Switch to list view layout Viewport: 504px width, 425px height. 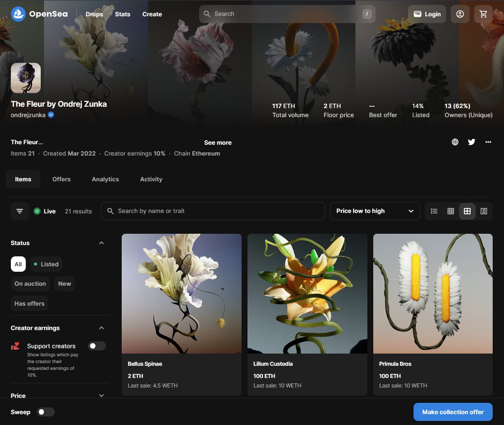click(434, 211)
